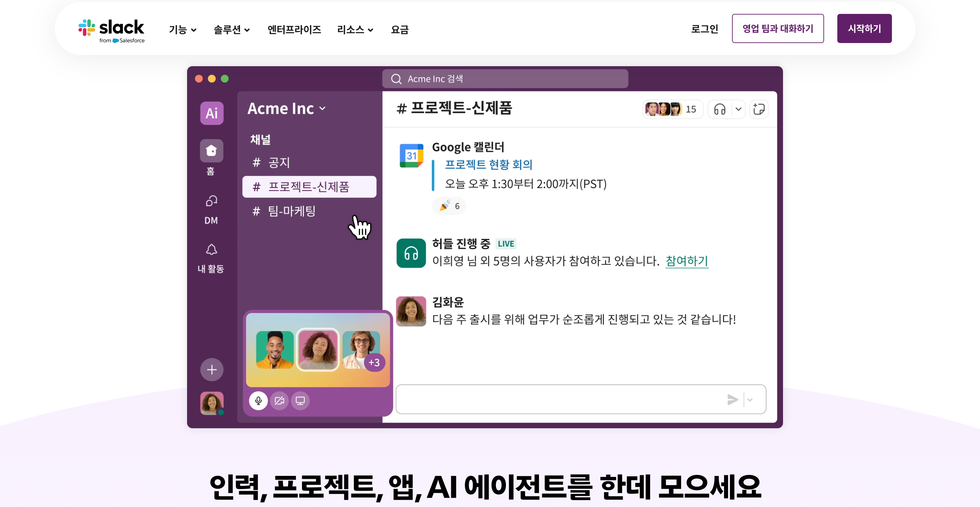Open DM from the left sidebar
Image resolution: width=980 pixels, height=507 pixels.
(212, 201)
